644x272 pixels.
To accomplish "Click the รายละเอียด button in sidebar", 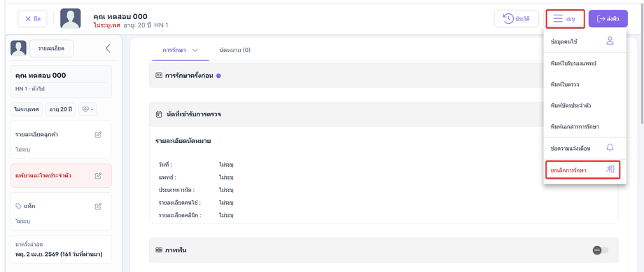I will [51, 48].
